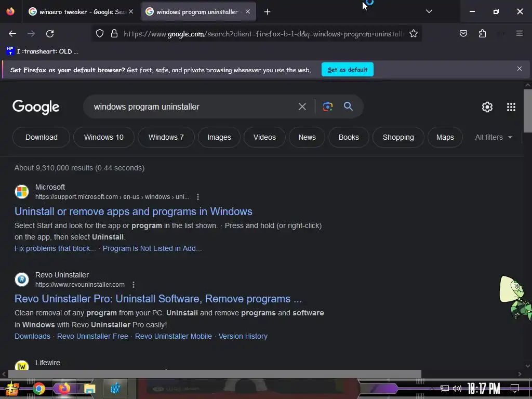The height and width of the screenshot is (399, 532).
Task: Expand the All filters dropdown
Action: click(x=494, y=137)
